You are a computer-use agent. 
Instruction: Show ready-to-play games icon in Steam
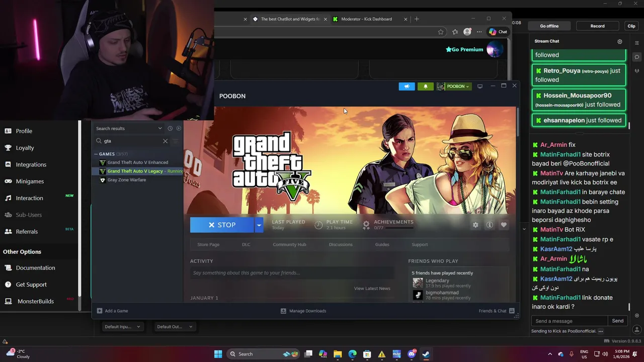(179, 128)
